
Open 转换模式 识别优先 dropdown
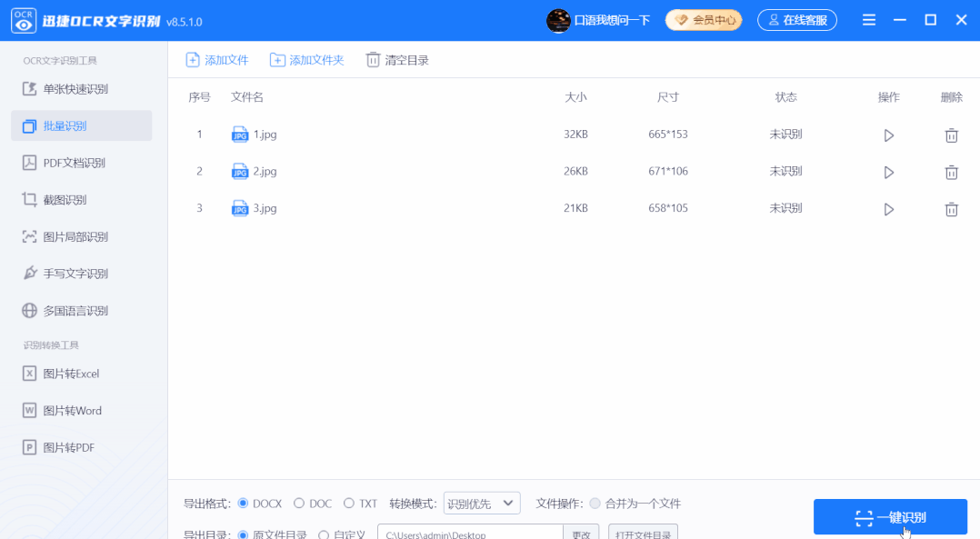pos(482,504)
